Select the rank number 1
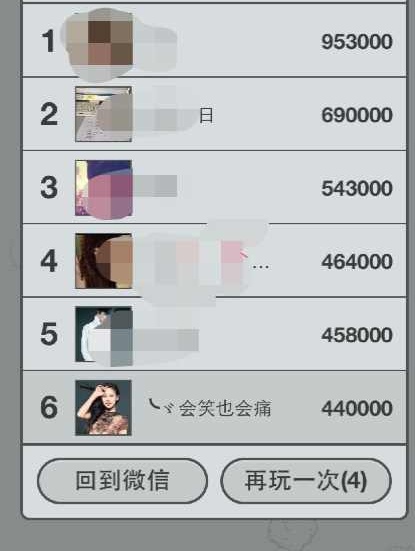The image size is (415, 551). [x=48, y=41]
